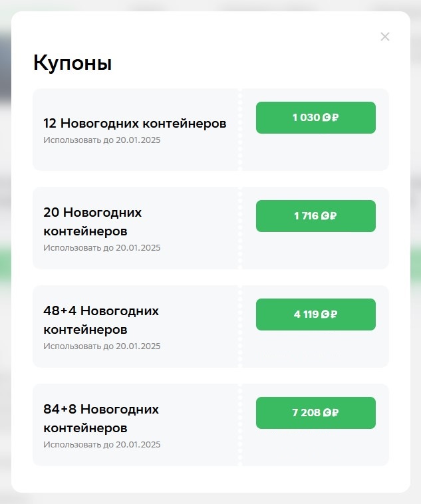
Task: Click the expiry date under the 20 containers coupon
Action: pos(102,248)
